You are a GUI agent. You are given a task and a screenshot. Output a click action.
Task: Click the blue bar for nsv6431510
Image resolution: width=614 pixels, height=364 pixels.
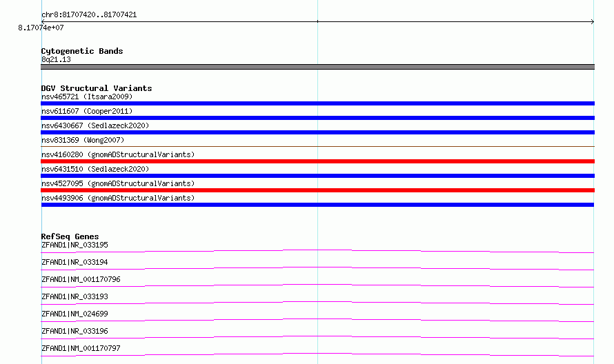point(317,176)
